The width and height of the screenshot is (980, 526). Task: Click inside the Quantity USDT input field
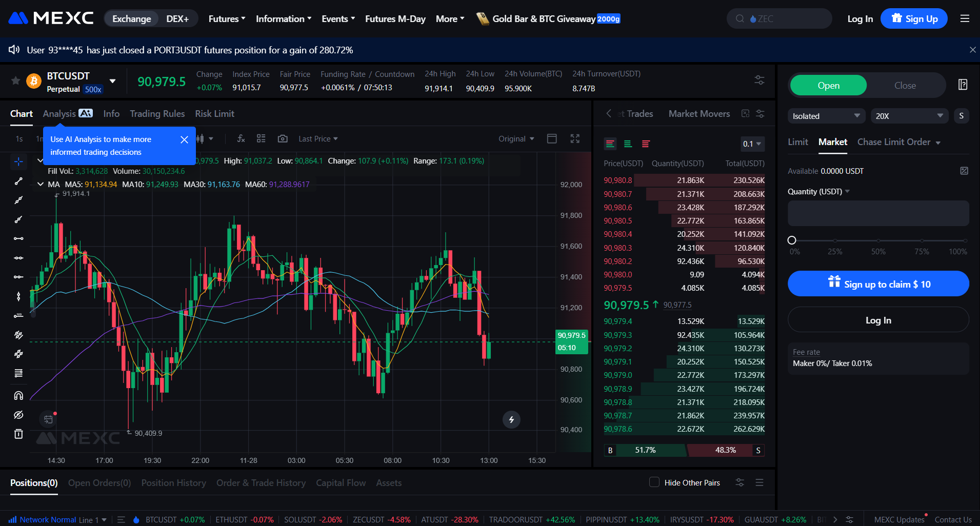pos(878,213)
